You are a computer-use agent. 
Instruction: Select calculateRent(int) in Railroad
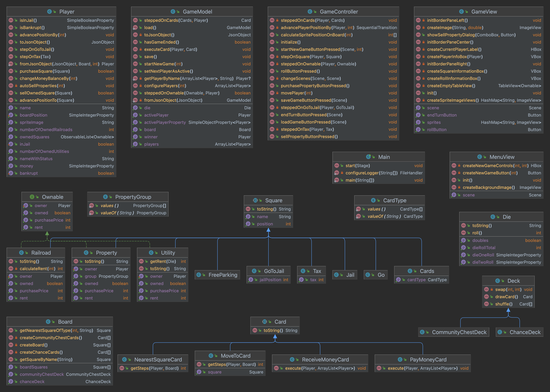(x=36, y=269)
